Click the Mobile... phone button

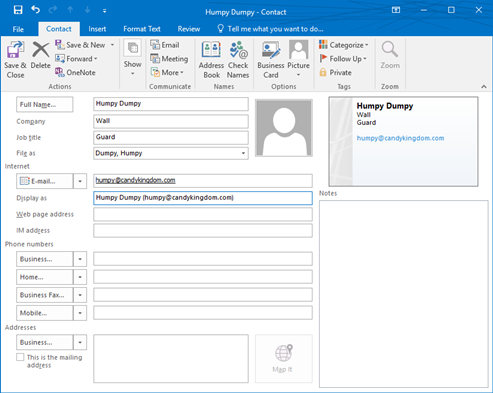click(x=44, y=313)
